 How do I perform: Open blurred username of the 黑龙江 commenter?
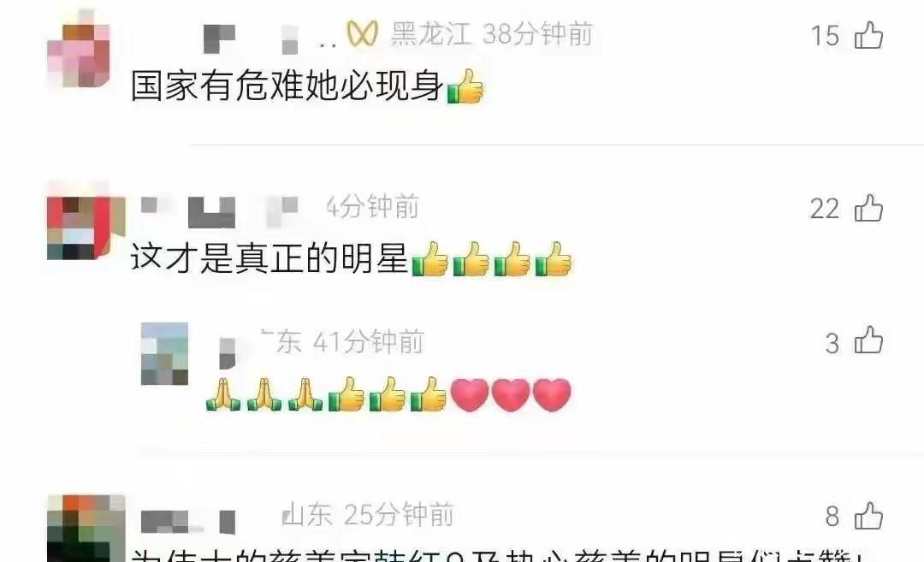269,38
